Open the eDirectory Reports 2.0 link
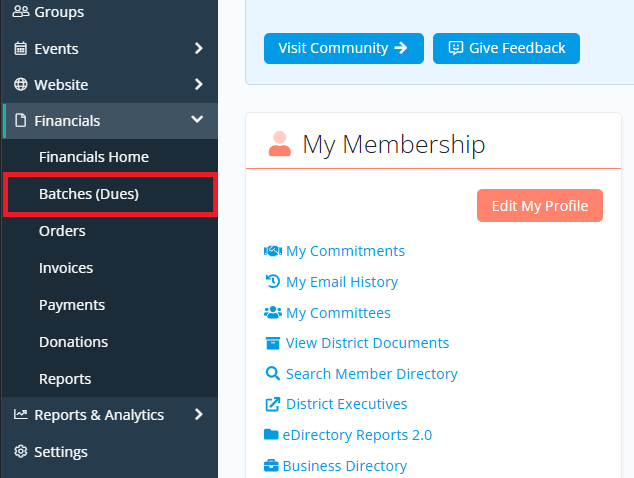 point(357,435)
